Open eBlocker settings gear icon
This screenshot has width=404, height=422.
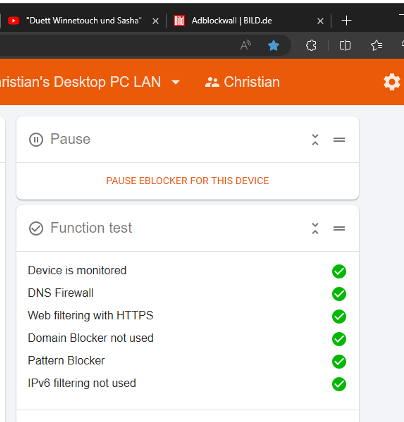392,82
